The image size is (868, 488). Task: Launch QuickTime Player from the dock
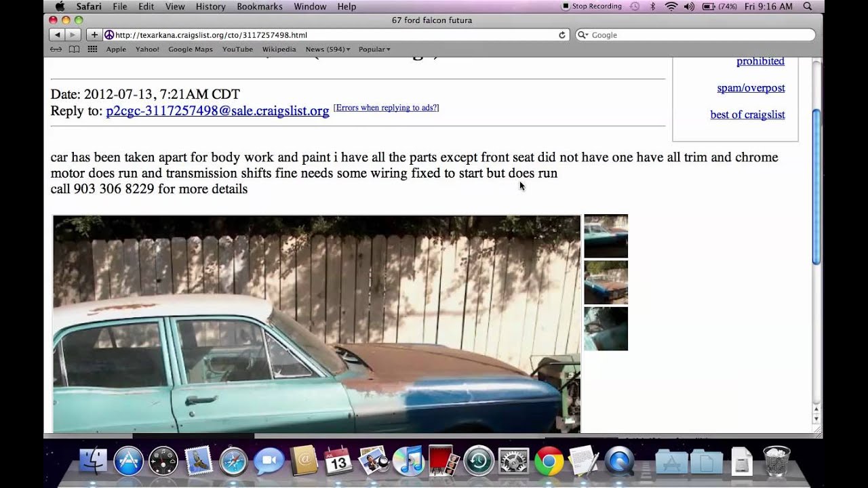coord(618,462)
